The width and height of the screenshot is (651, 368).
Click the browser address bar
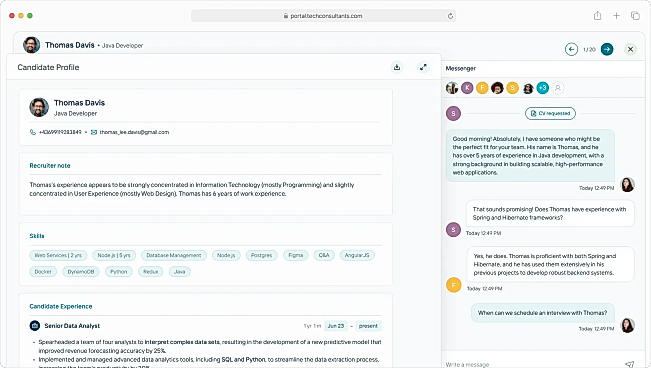tap(323, 16)
